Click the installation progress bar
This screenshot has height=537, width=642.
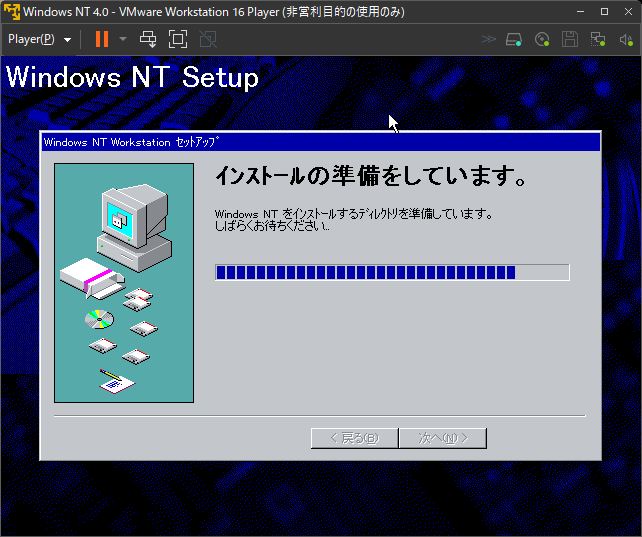pyautogui.click(x=392, y=273)
